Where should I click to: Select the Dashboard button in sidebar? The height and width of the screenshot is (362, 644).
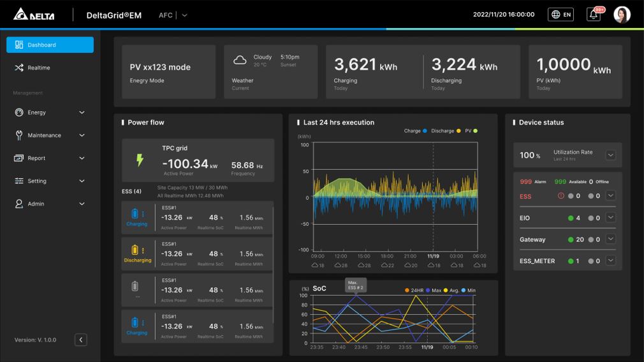coord(50,45)
